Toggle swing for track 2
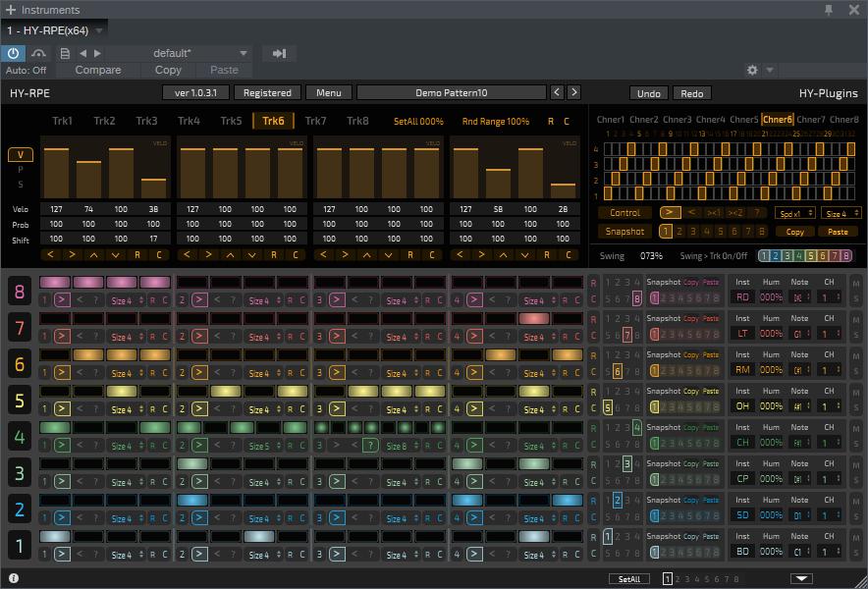 [776, 256]
